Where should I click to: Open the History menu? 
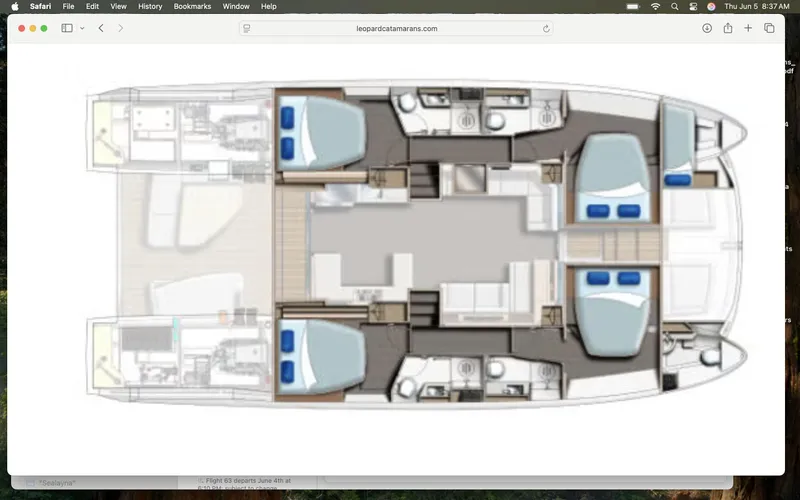tap(150, 6)
